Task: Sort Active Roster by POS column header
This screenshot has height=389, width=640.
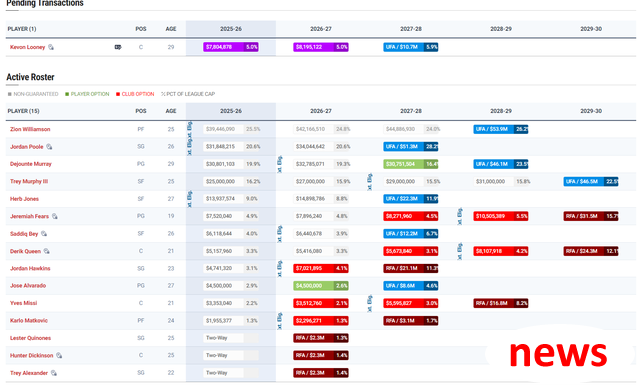Action: click(x=141, y=111)
